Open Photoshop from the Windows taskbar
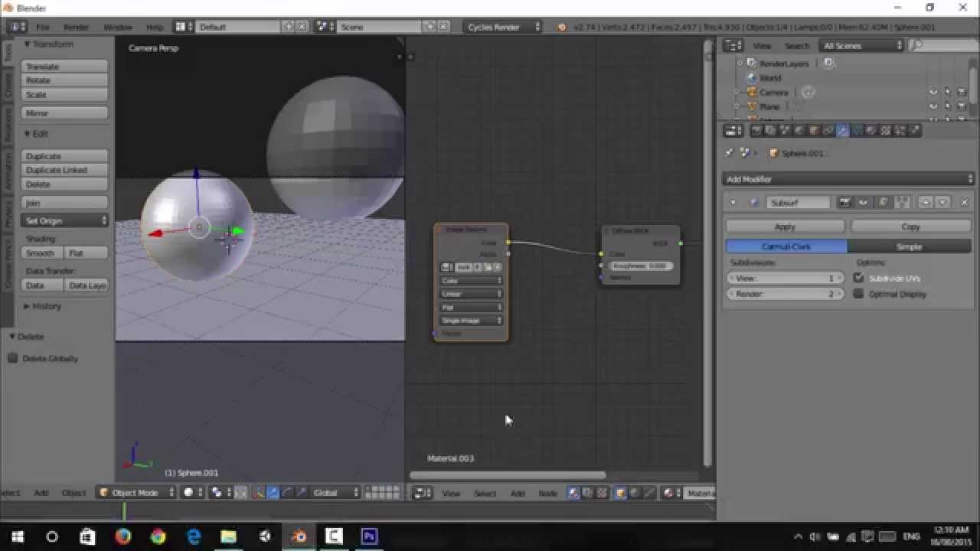This screenshot has height=551, width=980. click(x=369, y=536)
